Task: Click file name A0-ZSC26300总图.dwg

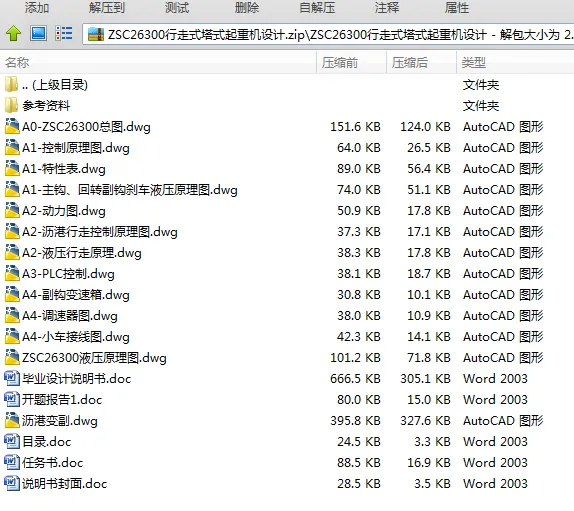Action: [x=86, y=127]
